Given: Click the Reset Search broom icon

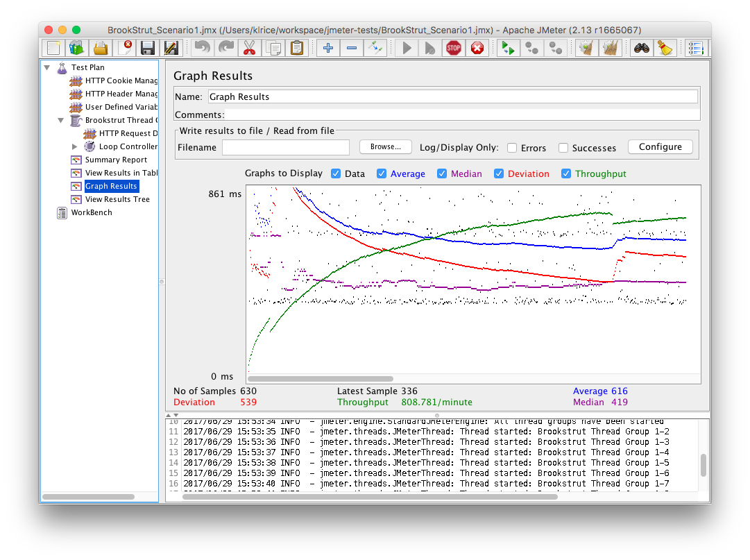Looking at the screenshot, I should (665, 48).
